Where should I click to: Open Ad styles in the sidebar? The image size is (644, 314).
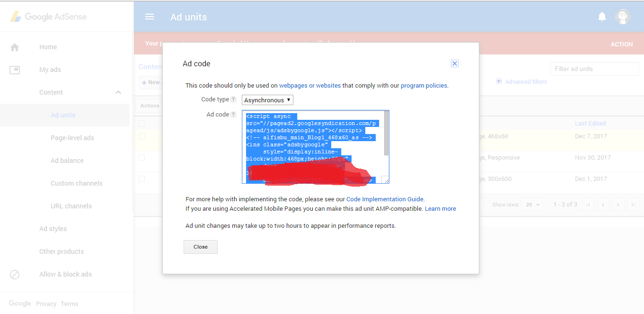point(53,229)
